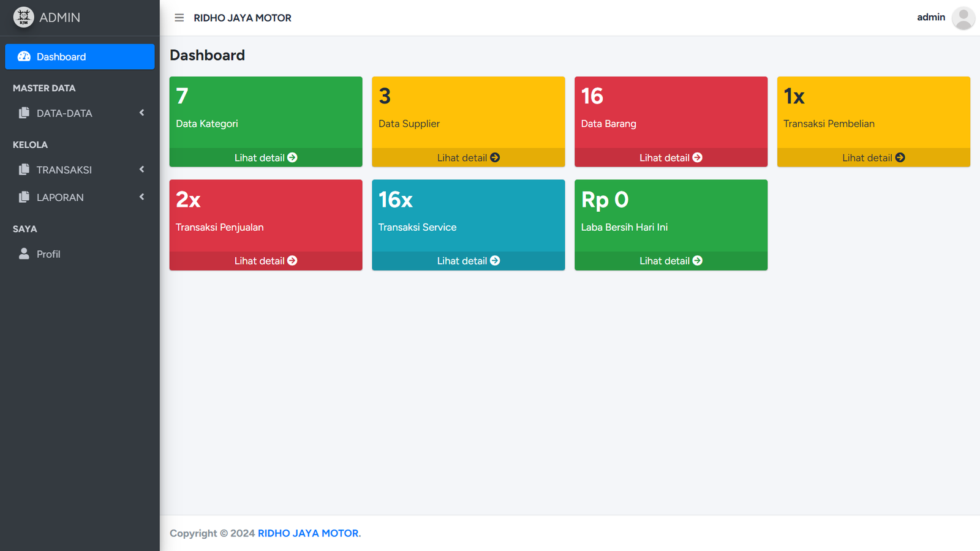Click the RIDHO JAYA MOTOR footer link
980x551 pixels.
308,533
